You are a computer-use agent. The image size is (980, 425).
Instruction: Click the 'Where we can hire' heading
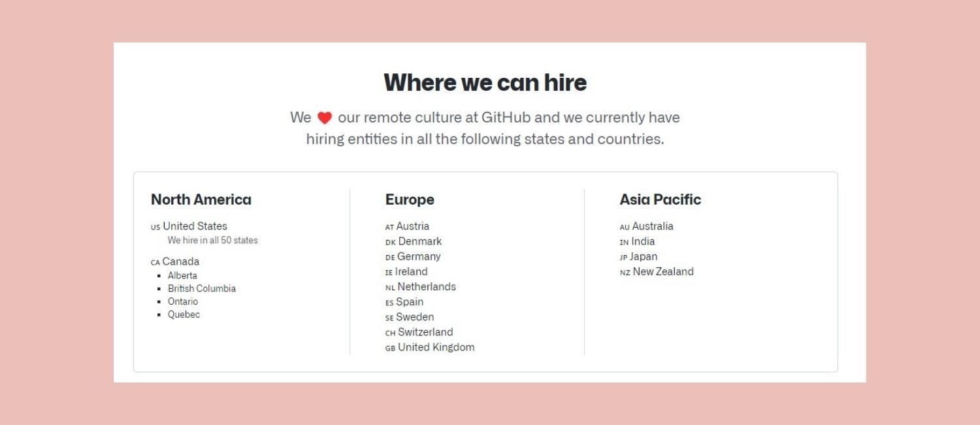coord(485,82)
